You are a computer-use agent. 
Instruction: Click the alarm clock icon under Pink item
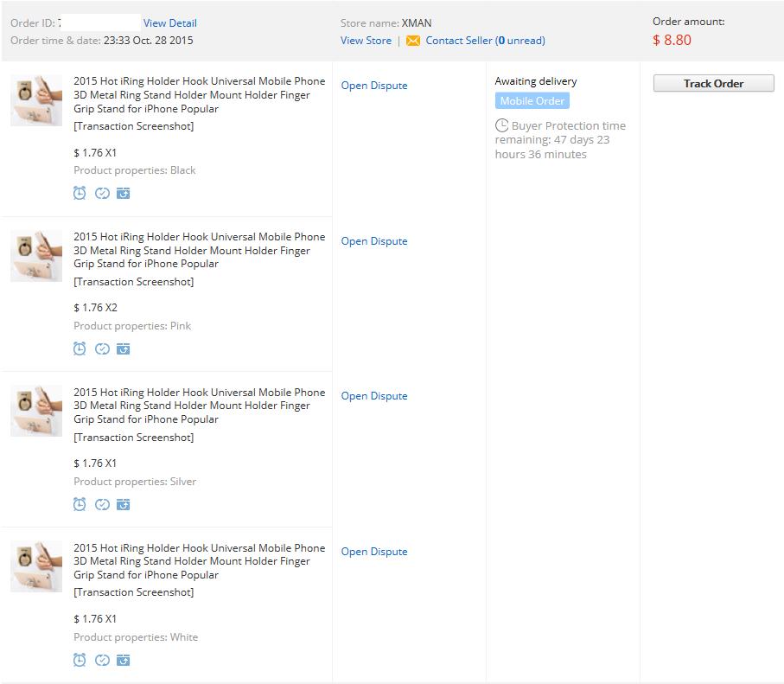coord(80,348)
